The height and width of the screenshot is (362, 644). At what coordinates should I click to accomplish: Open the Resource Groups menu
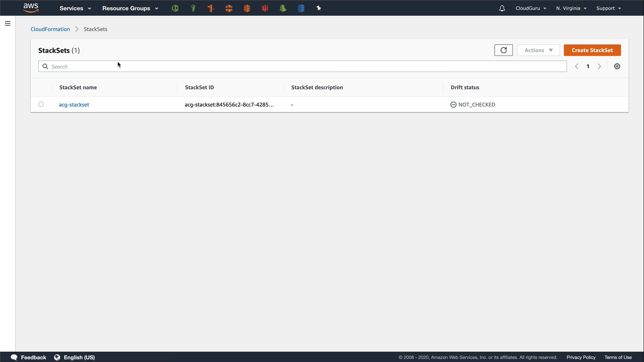[x=130, y=8]
